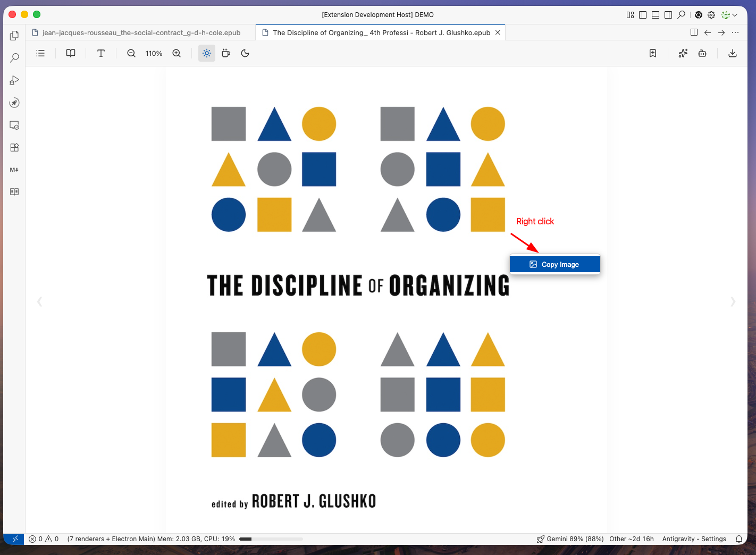Toggle the bottom panel

(656, 15)
